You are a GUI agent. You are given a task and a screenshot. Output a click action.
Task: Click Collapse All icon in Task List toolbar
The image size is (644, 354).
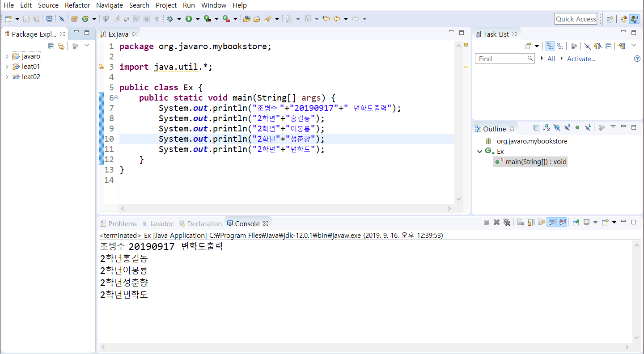(608, 46)
